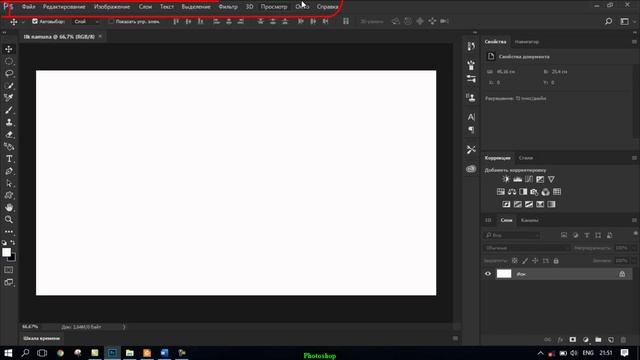Toggle shape layer filter in Layers panel
The height and width of the screenshot is (360, 640).
pyautogui.click(x=598, y=235)
